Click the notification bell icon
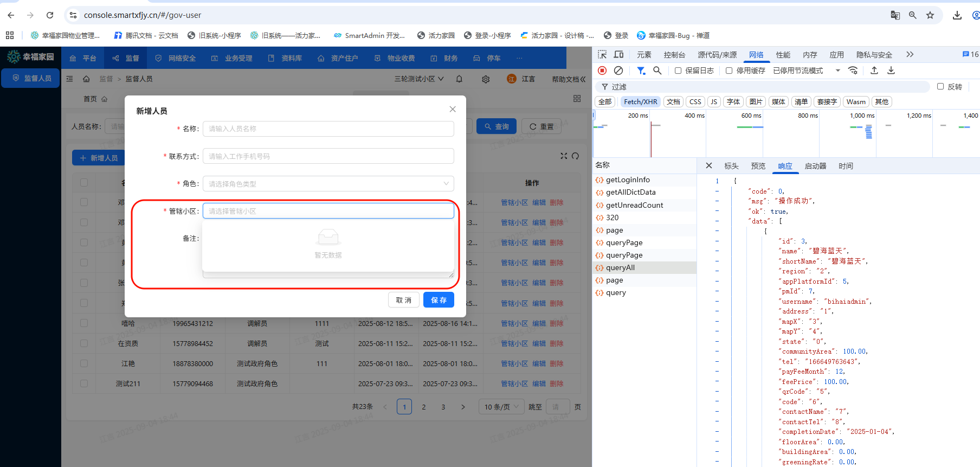The width and height of the screenshot is (980, 467). [x=459, y=79]
